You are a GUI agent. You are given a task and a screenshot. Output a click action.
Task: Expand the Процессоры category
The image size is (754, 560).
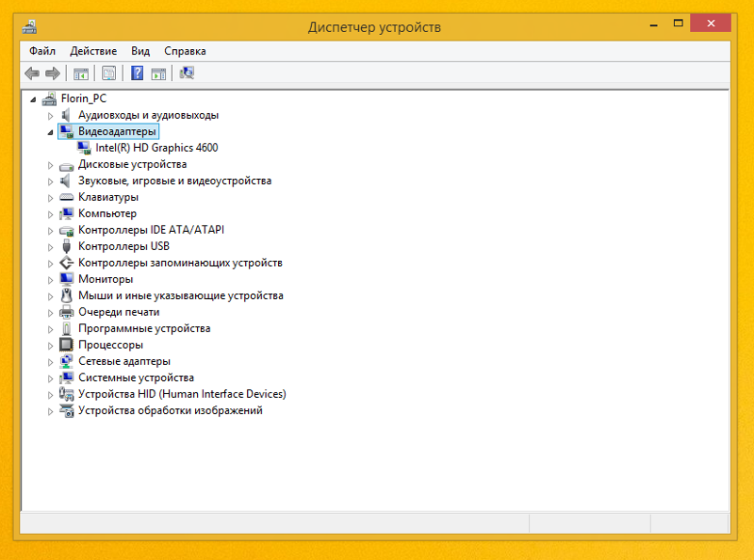50,345
